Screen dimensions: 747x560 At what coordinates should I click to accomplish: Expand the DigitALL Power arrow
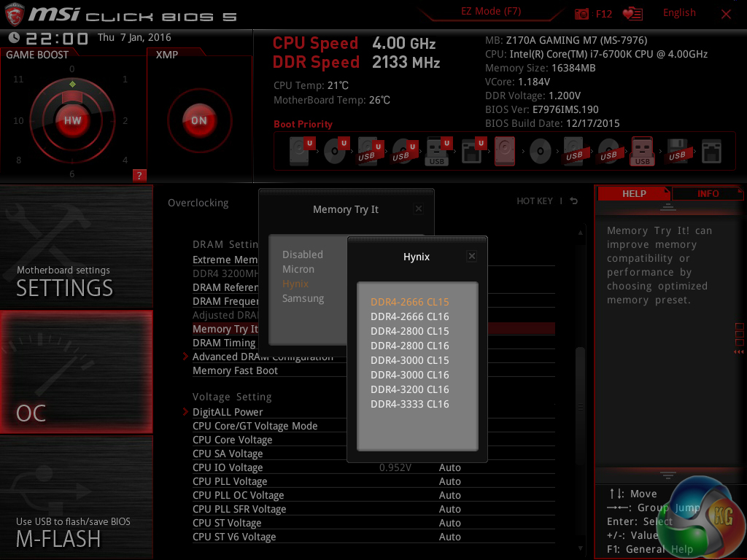coord(185,411)
